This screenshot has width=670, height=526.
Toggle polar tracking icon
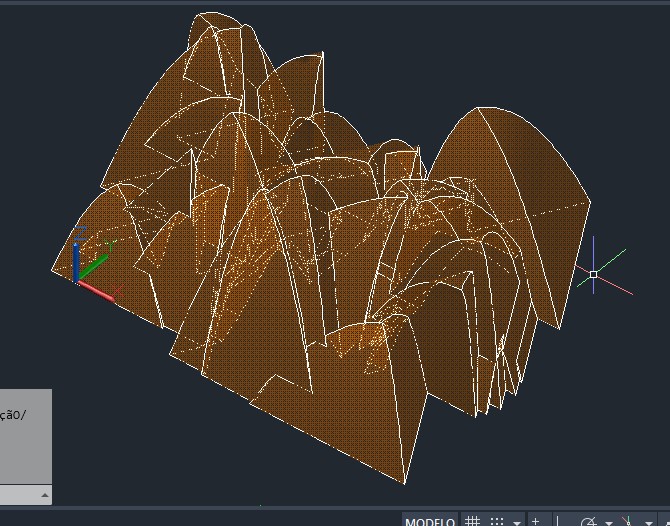click(589, 521)
